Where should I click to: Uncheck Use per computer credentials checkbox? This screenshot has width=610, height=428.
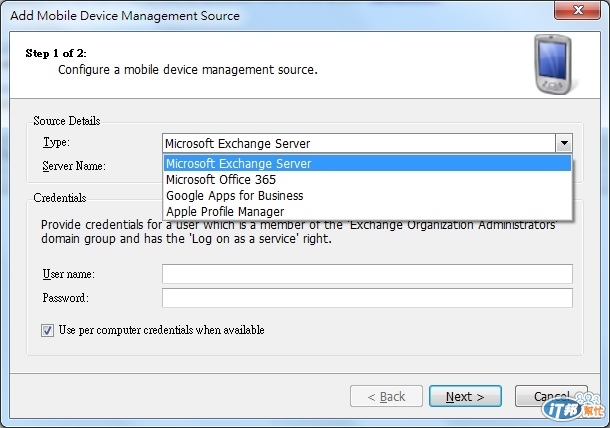point(48,330)
